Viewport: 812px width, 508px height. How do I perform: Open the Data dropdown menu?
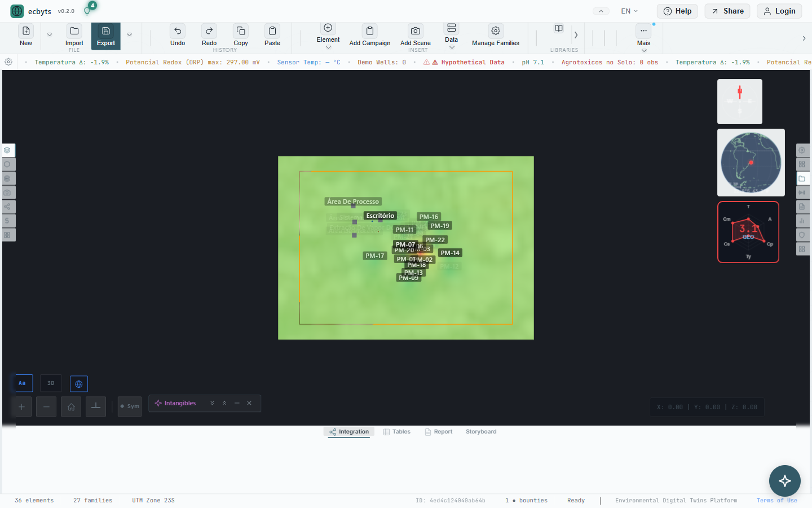coord(451,36)
